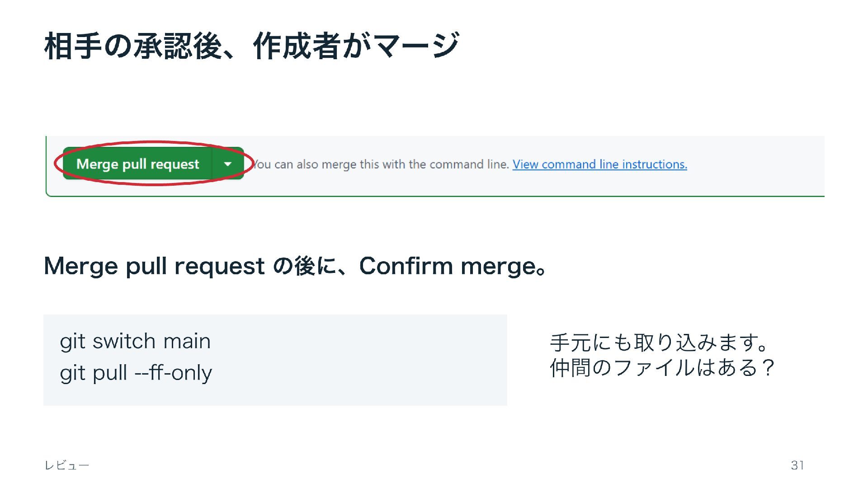Image resolution: width=868 pixels, height=488 pixels.
Task: Click the git pull --ff-only command line
Action: point(136,373)
